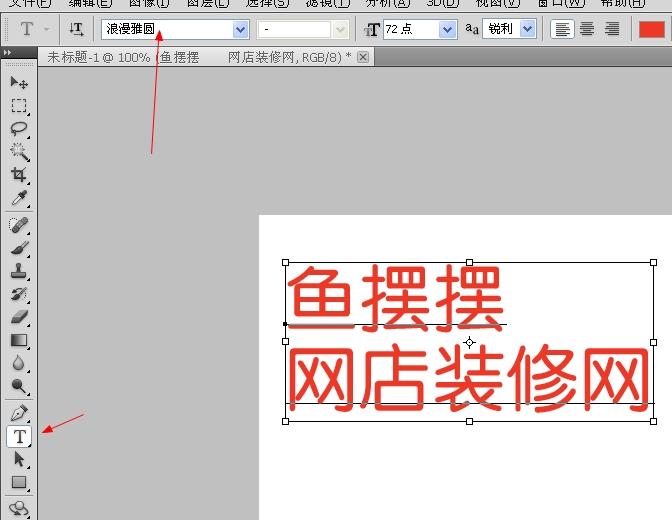Choose the Pen tool
The image size is (672, 520).
point(19,413)
